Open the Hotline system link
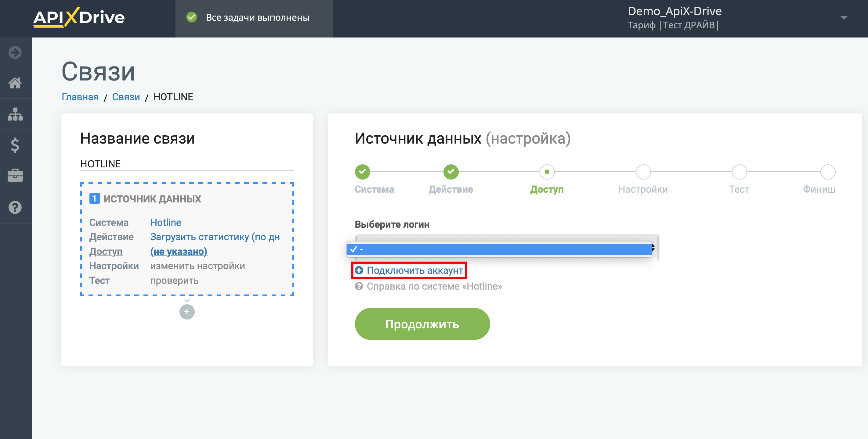868x439 pixels. [x=166, y=223]
